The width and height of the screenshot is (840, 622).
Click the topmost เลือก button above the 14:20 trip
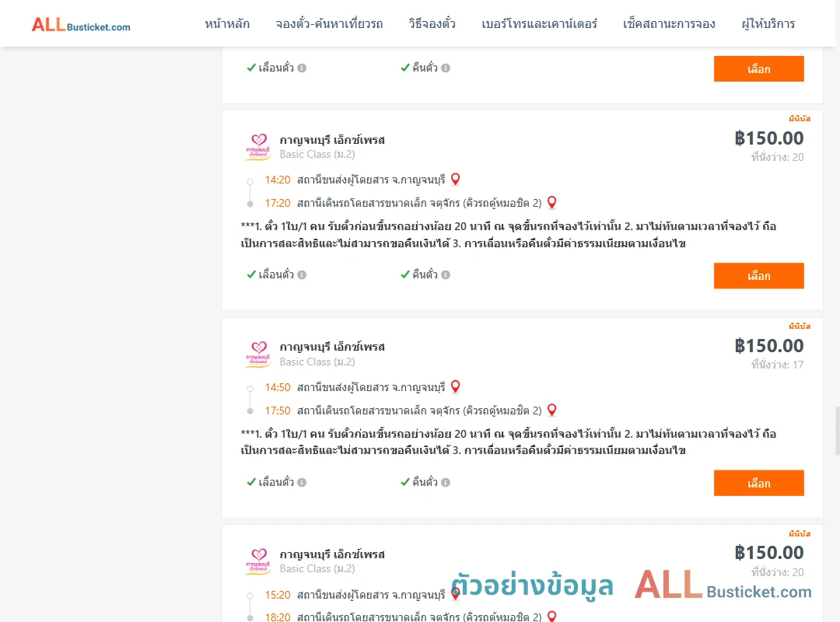click(x=758, y=68)
